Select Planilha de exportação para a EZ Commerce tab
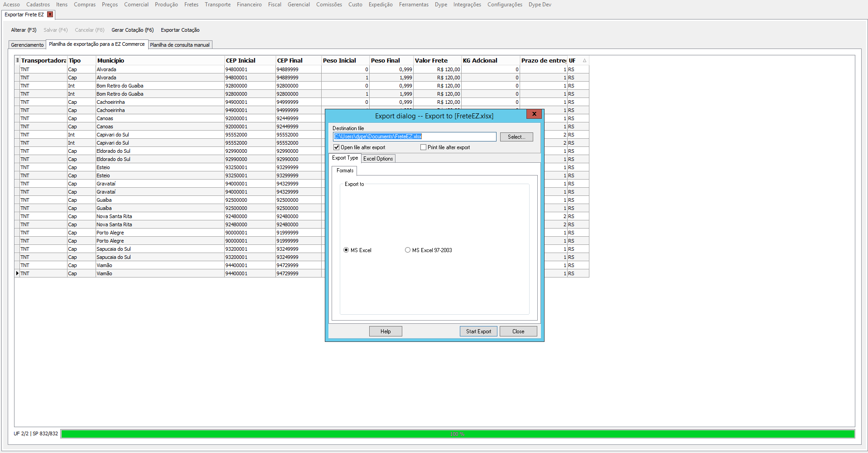 click(96, 44)
